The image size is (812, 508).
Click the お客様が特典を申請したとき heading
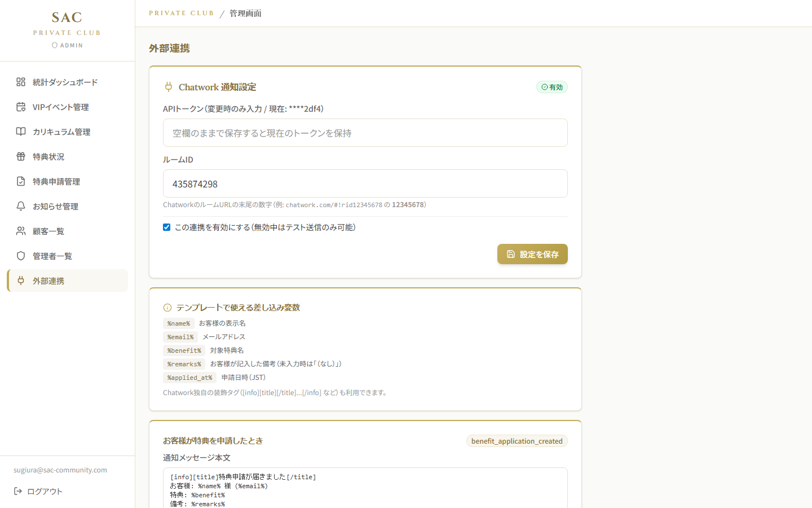click(213, 441)
